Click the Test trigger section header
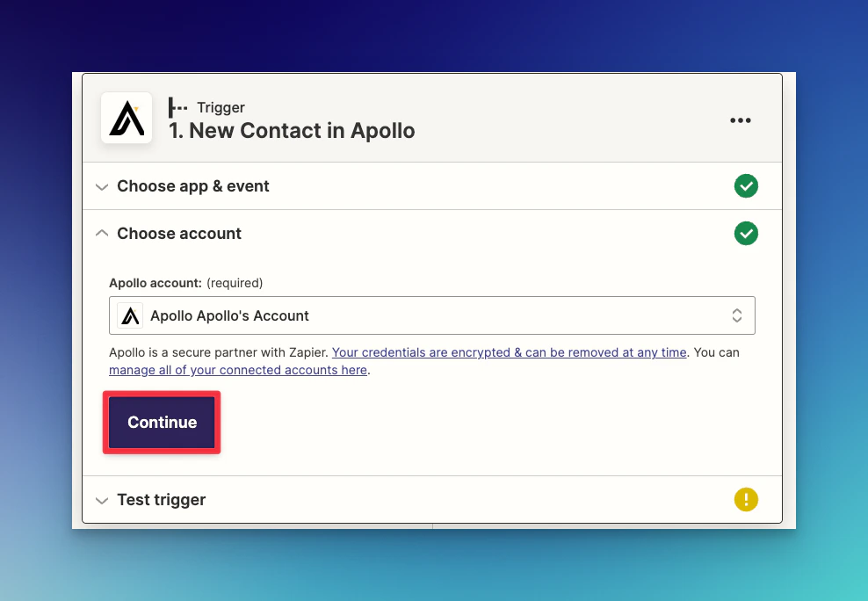The width and height of the screenshot is (868, 601). coord(161,499)
